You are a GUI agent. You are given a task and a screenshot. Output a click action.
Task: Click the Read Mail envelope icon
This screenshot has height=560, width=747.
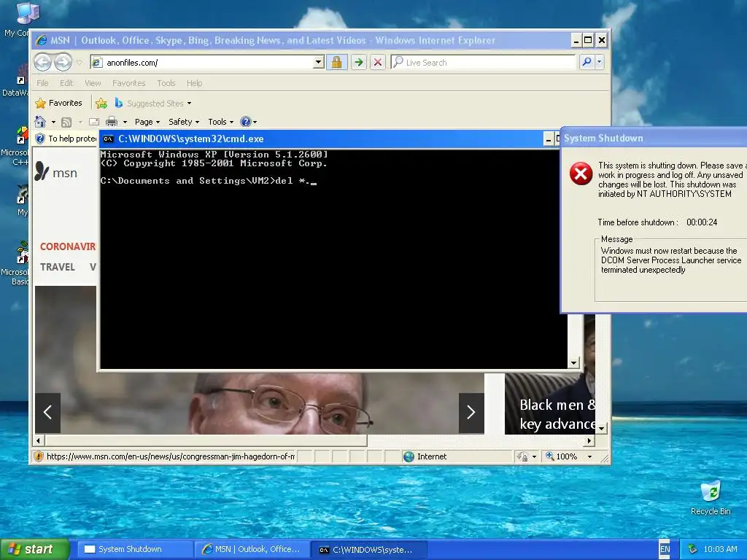click(94, 122)
